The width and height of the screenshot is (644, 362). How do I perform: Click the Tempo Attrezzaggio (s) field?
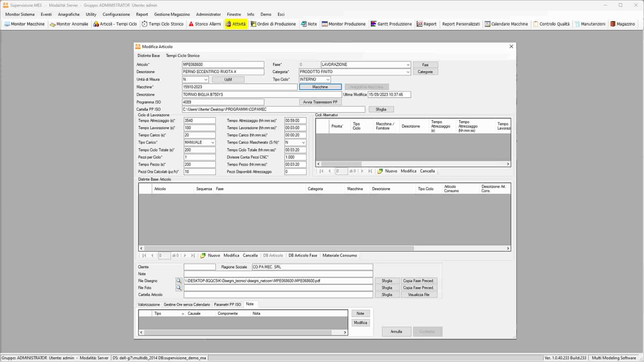pyautogui.click(x=200, y=121)
